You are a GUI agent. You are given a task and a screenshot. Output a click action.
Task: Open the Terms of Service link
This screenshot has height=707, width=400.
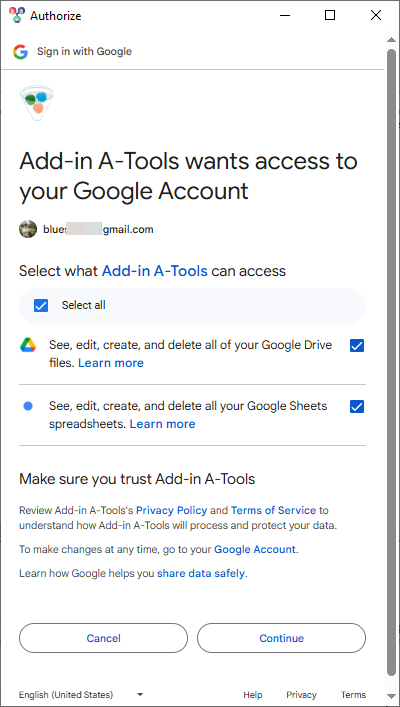pyautogui.click(x=273, y=510)
